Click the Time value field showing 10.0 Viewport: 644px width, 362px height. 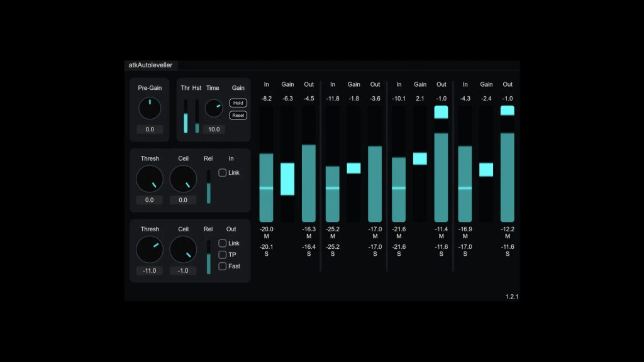pos(214,129)
